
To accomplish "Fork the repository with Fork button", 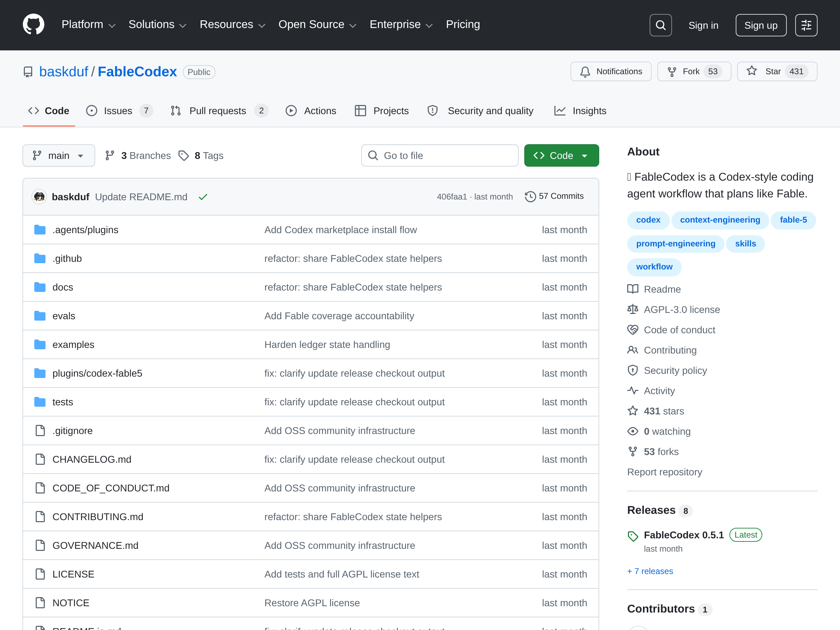I will 694,71.
